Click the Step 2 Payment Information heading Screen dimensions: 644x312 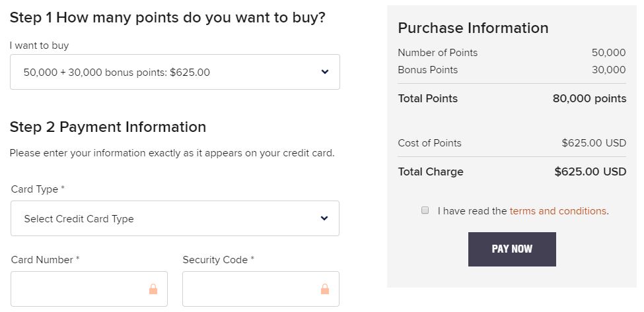(108, 127)
